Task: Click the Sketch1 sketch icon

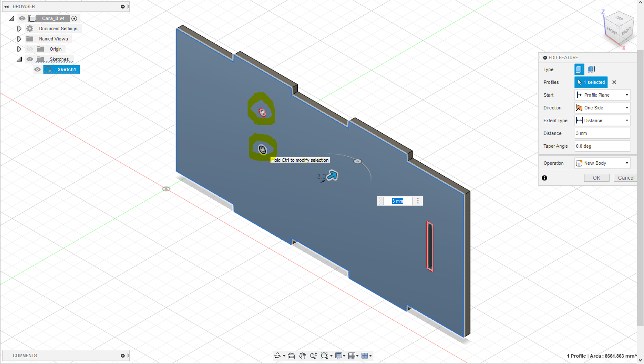Action: point(48,69)
